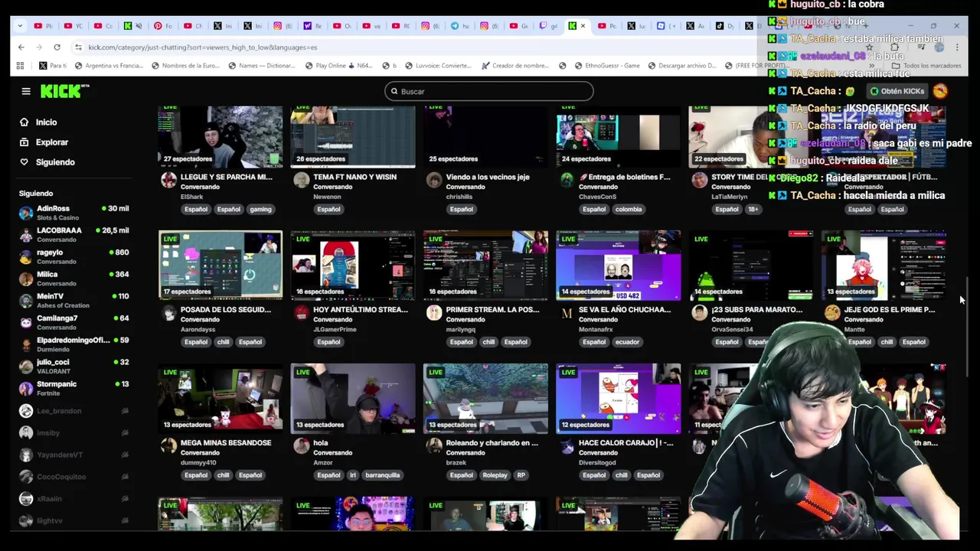The height and width of the screenshot is (551, 980).
Task: Switch to the Telegram browser tab
Action: 459,26
